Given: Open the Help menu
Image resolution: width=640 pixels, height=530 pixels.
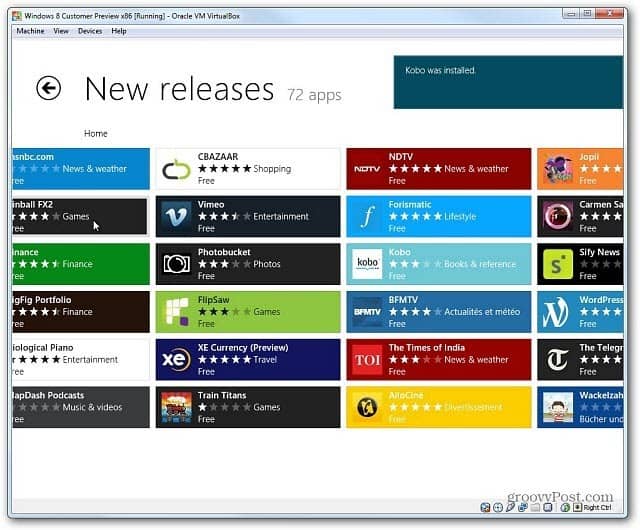Looking at the screenshot, I should [x=119, y=31].
